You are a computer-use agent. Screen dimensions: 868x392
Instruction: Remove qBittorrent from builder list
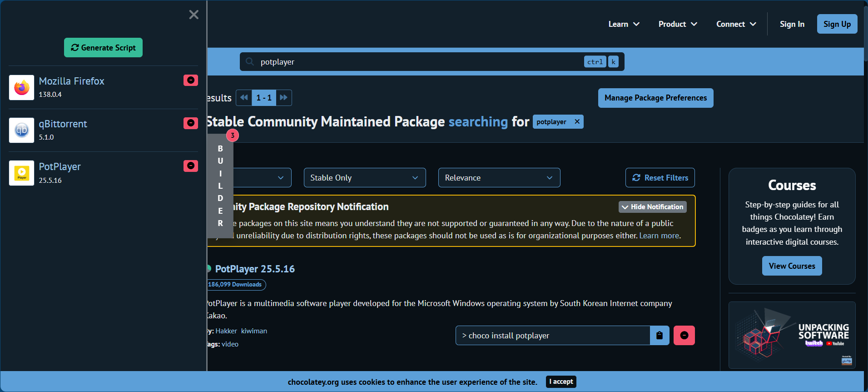pos(191,123)
